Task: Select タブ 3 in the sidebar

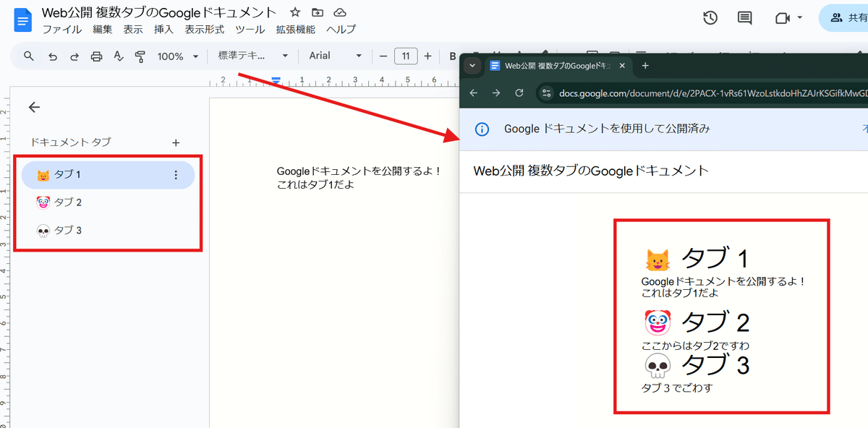Action: pyautogui.click(x=108, y=230)
